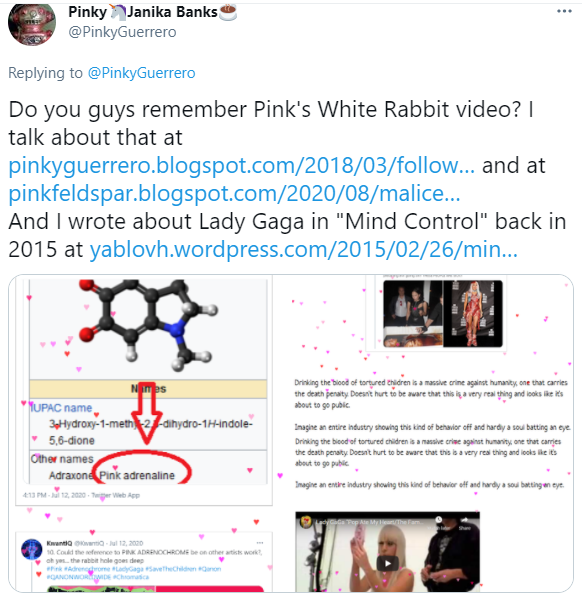Click the circled Pink adrenaline text
Screen dimensions: 582x597
coord(137,475)
